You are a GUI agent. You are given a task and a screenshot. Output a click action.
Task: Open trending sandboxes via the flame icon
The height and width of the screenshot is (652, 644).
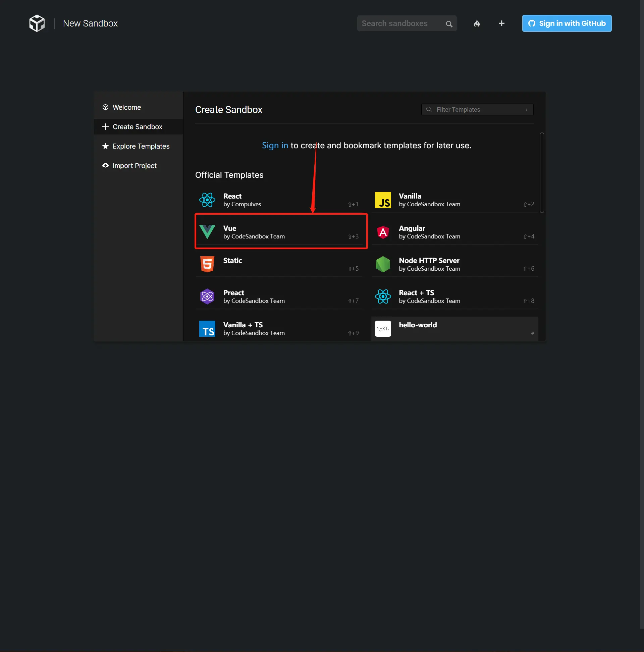477,23
